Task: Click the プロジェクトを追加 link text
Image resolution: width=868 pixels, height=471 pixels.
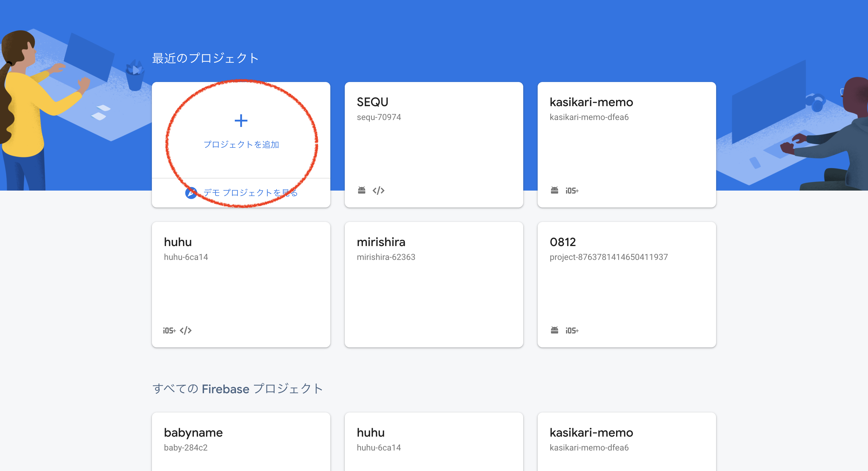Action: click(241, 144)
